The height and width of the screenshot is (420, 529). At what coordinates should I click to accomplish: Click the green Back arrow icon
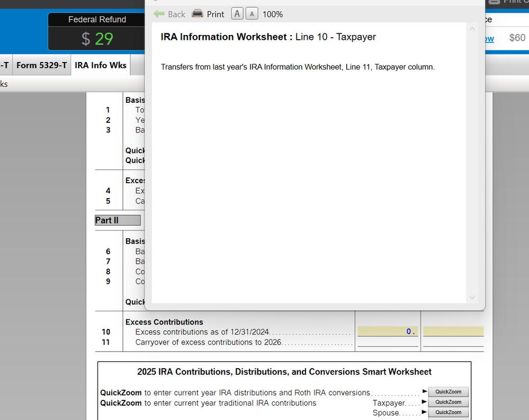pos(158,14)
